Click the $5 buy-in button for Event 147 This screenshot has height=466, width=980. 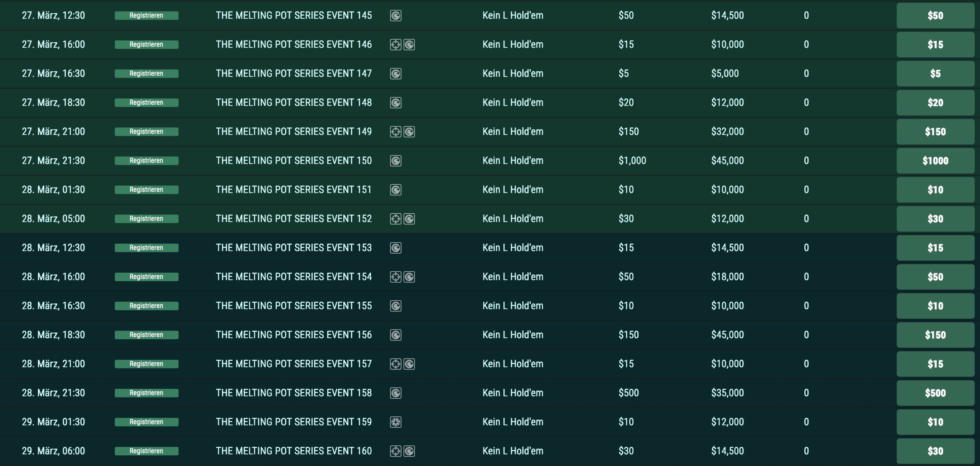[935, 73]
